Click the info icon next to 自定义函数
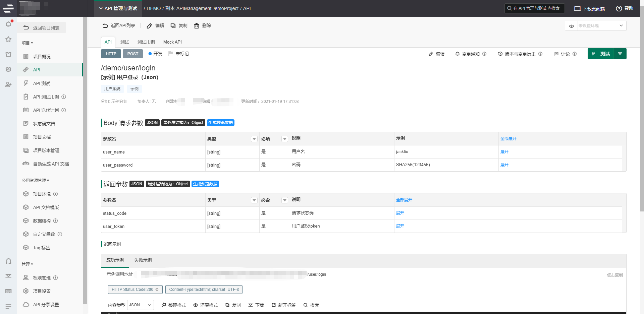The width and height of the screenshot is (644, 314). 60,234
